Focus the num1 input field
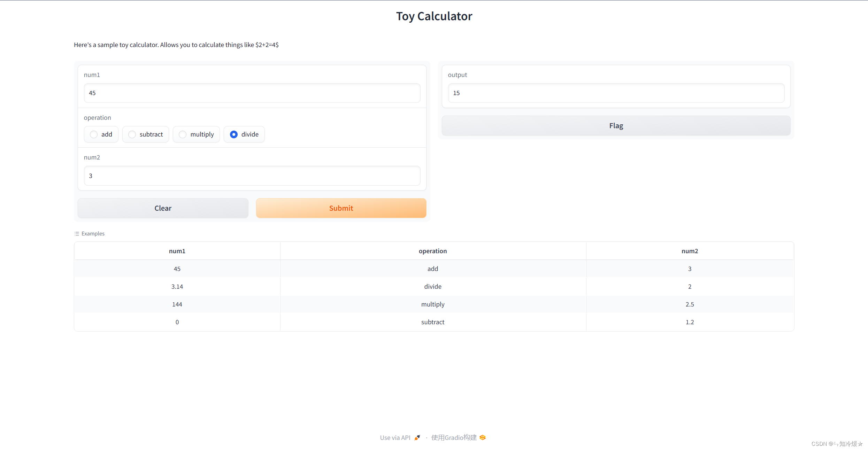The image size is (868, 450). 252,93
